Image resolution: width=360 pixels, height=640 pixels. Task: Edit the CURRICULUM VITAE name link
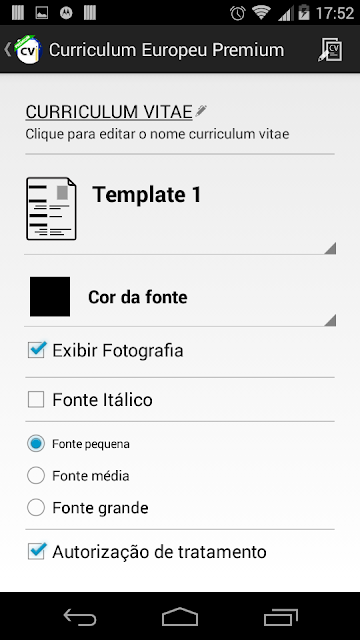[x=109, y=111]
